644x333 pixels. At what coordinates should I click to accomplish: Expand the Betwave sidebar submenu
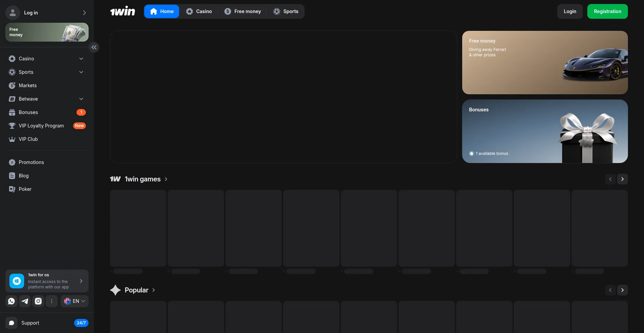tap(81, 99)
